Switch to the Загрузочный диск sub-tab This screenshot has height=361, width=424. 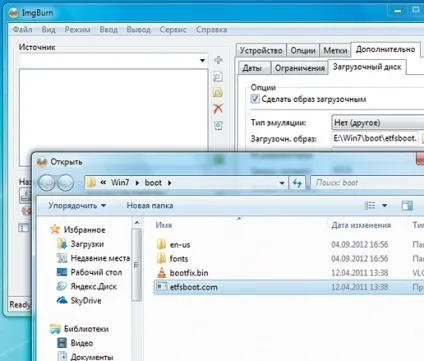(x=367, y=67)
